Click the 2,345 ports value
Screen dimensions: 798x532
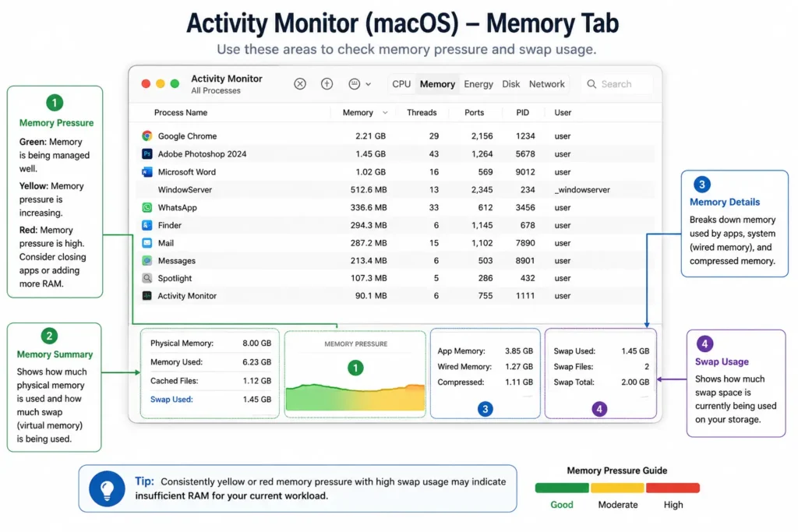point(482,190)
